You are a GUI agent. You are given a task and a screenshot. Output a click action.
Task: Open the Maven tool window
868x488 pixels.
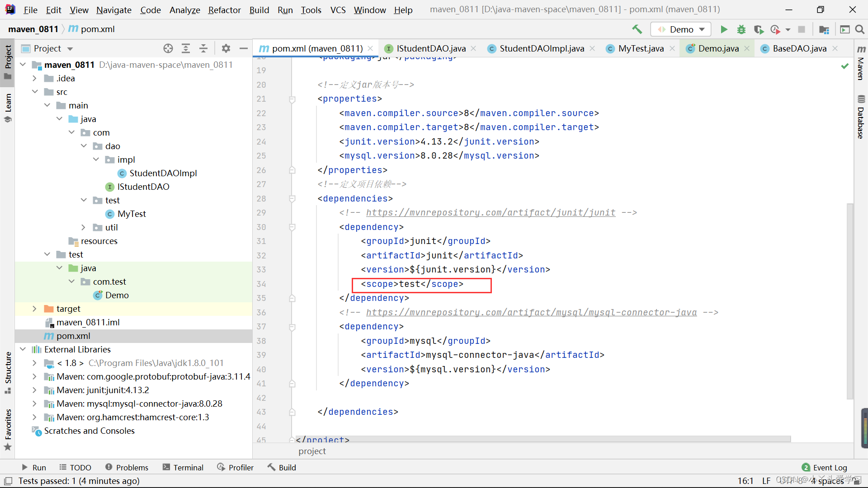click(861, 62)
